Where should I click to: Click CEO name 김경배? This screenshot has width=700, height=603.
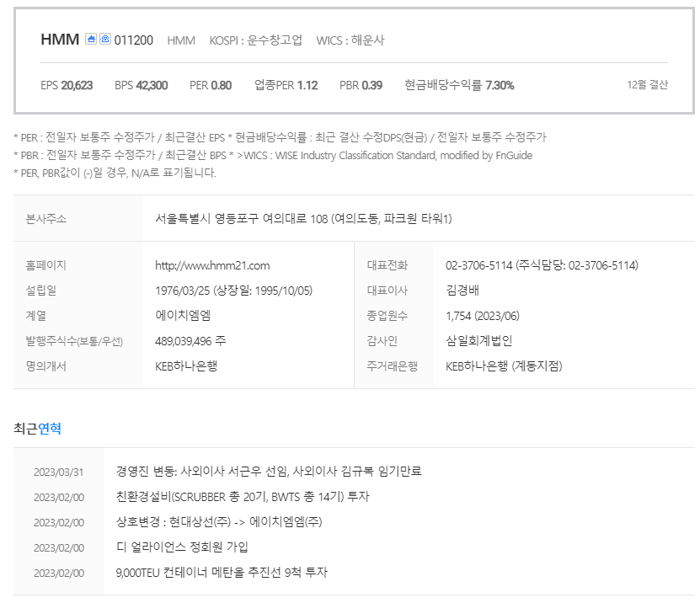462,291
